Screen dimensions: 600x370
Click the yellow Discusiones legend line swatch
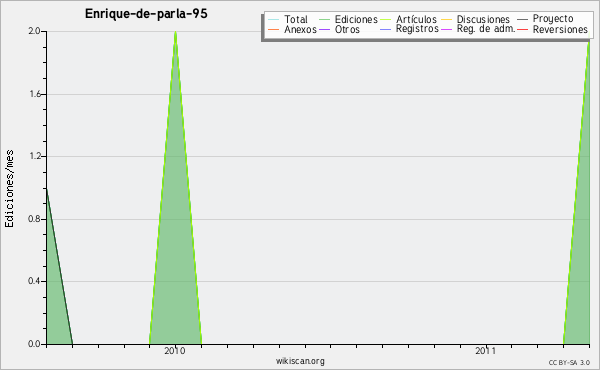pos(447,19)
